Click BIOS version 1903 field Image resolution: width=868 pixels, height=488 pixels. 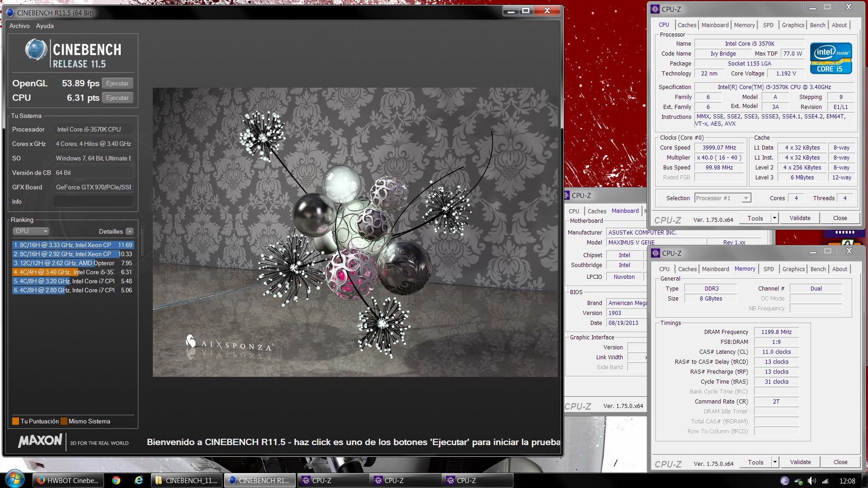626,313
